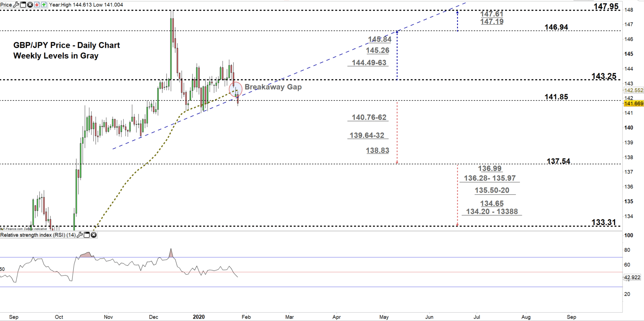Click the weekly level 134.20 - 13388
644x321 pixels.
(x=492, y=211)
